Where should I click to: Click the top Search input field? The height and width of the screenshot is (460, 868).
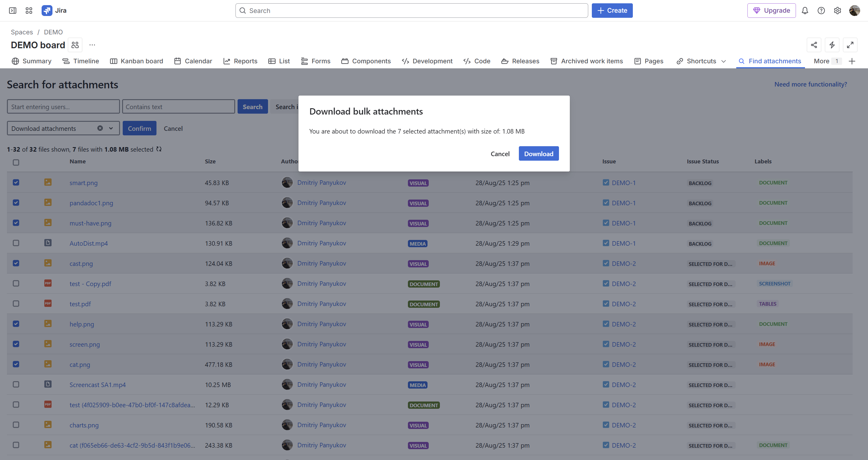411,11
